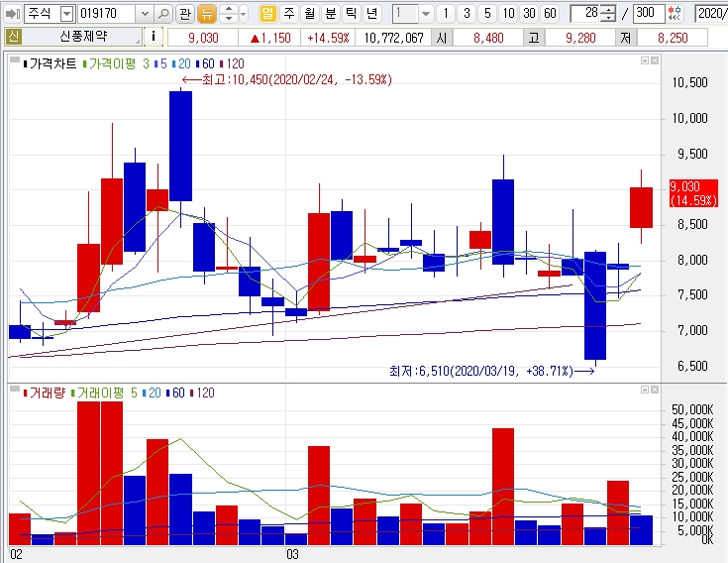The image size is (728, 563).
Task: Maximize the price chart panel
Action: [645, 60]
